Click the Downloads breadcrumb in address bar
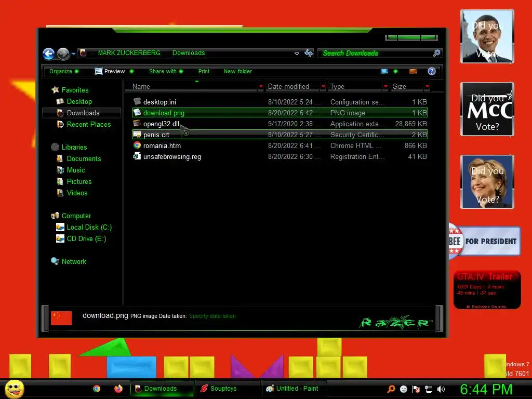532x399 pixels. tap(189, 53)
